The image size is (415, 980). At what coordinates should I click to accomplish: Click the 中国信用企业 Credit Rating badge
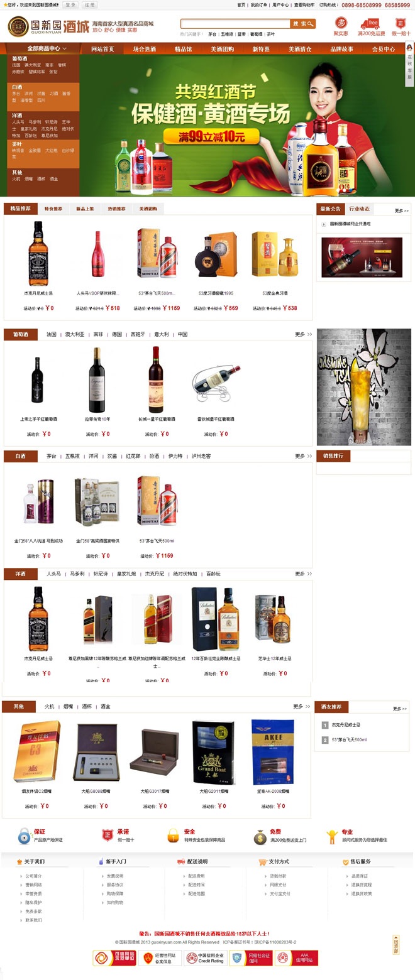[206, 958]
